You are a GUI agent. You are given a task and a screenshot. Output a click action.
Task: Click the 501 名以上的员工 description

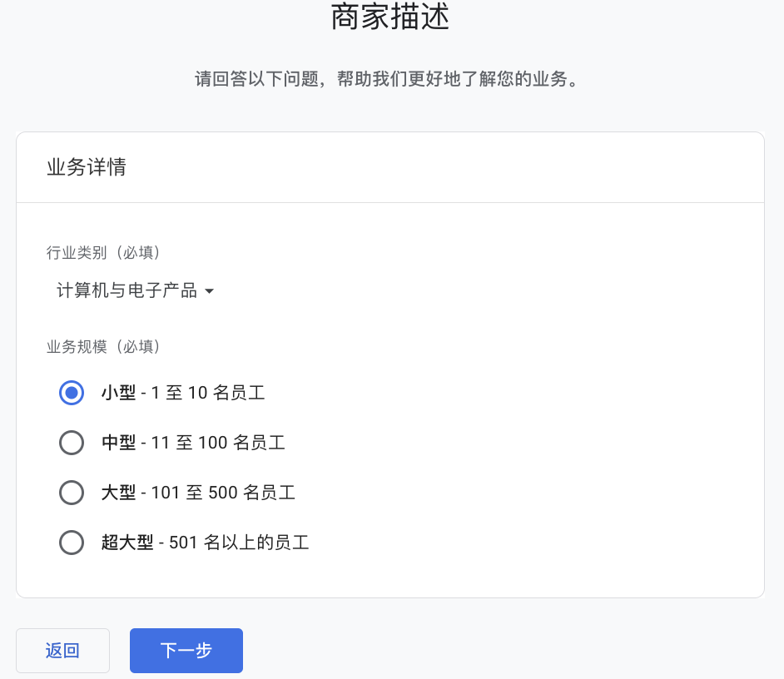click(239, 543)
